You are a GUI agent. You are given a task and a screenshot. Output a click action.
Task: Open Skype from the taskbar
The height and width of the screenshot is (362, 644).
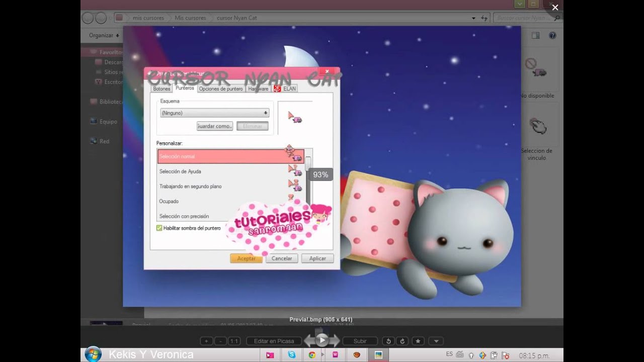[x=292, y=355]
